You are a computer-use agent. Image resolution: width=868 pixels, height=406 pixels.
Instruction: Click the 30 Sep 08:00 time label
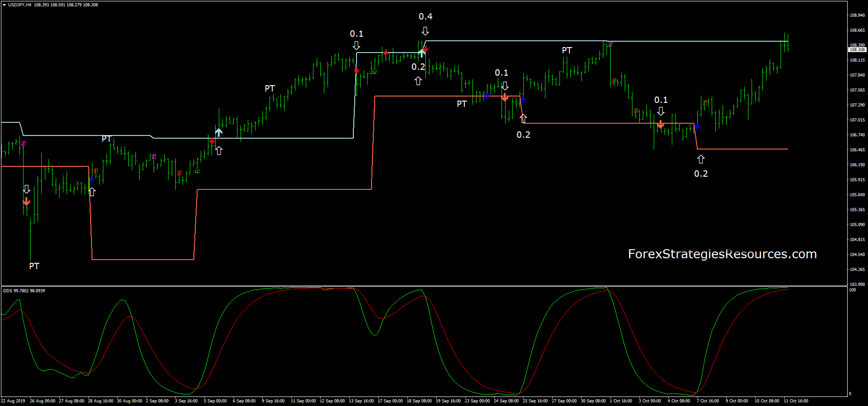tap(593, 401)
